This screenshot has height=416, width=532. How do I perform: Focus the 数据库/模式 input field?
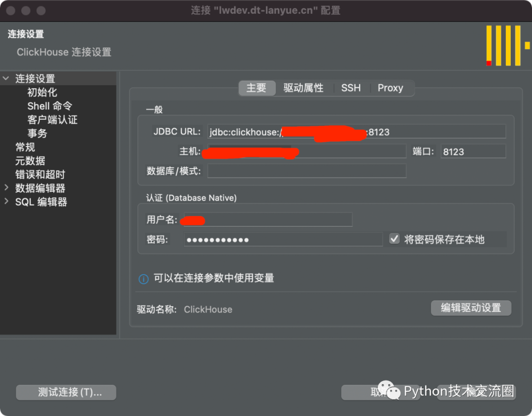click(x=307, y=171)
